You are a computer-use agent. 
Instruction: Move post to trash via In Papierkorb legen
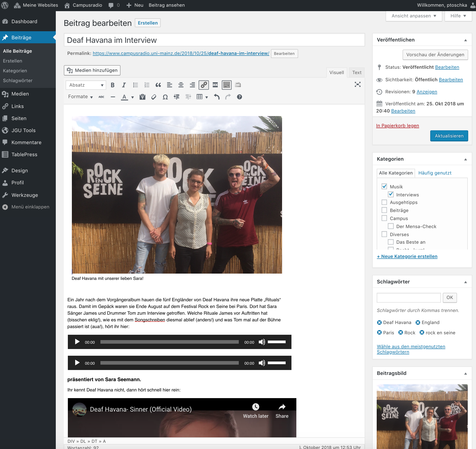397,126
